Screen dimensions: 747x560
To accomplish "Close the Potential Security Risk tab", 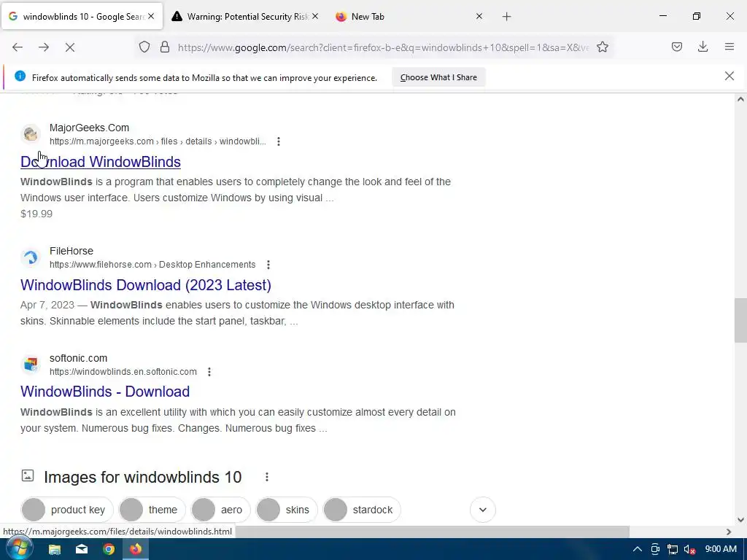I will [315, 16].
